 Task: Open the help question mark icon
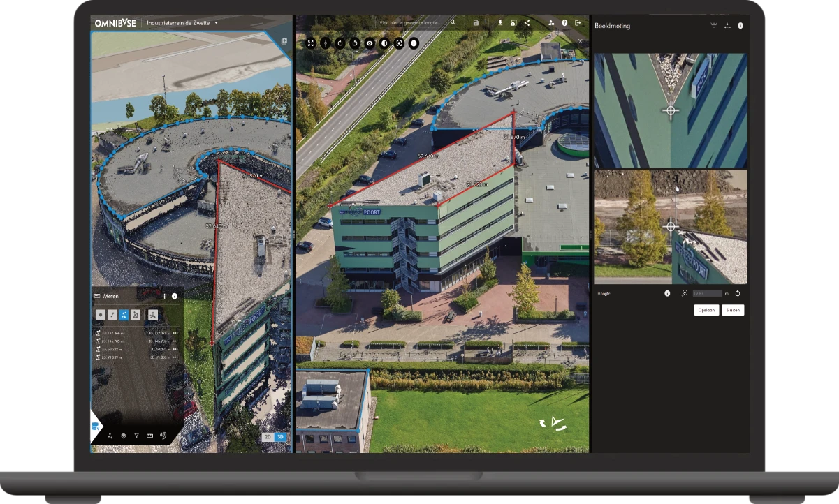pyautogui.click(x=564, y=23)
